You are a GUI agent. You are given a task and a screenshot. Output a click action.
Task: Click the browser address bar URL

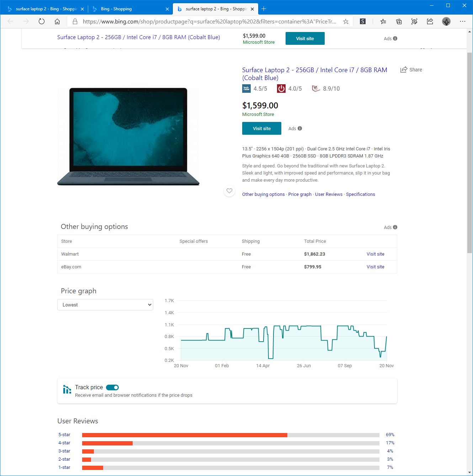point(209,21)
